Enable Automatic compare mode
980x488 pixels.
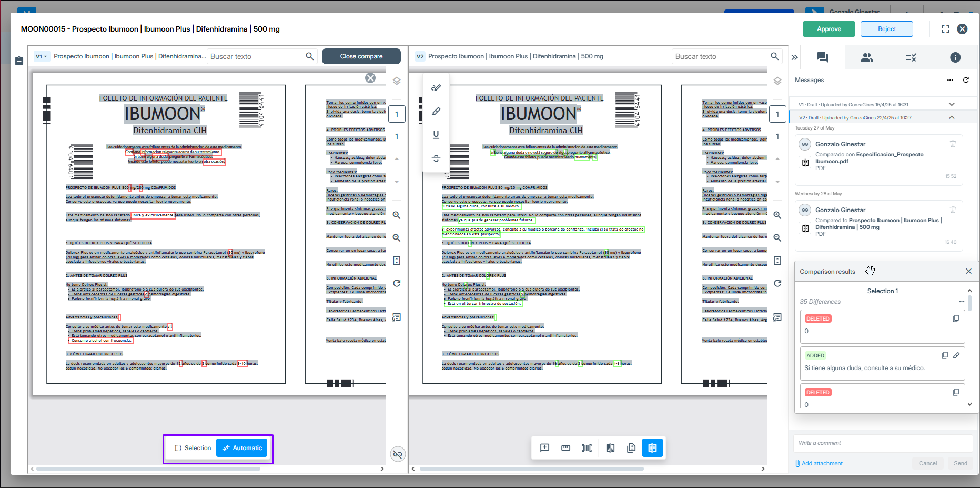[242, 448]
